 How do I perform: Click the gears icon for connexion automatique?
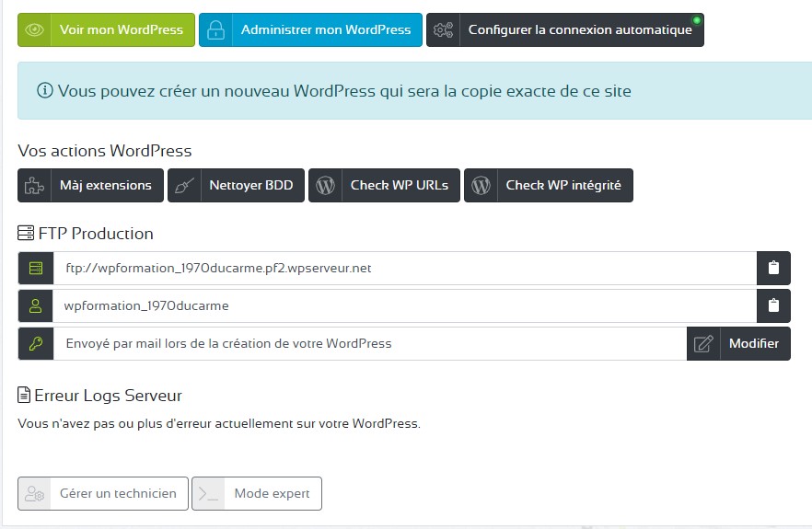[443, 29]
